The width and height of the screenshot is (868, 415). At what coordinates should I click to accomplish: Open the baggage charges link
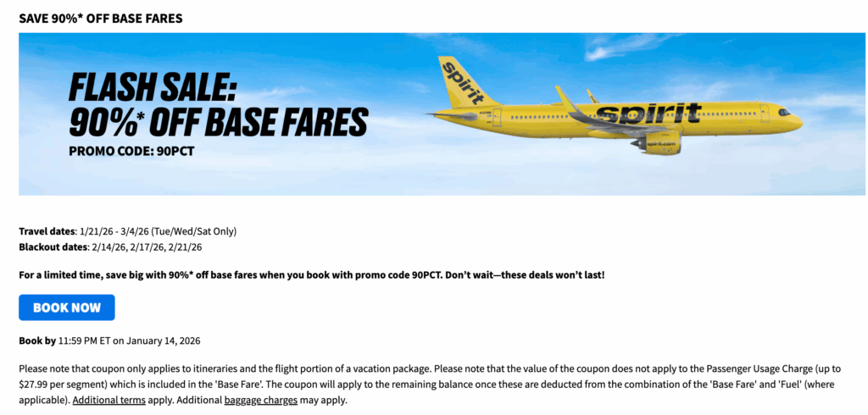click(260, 400)
